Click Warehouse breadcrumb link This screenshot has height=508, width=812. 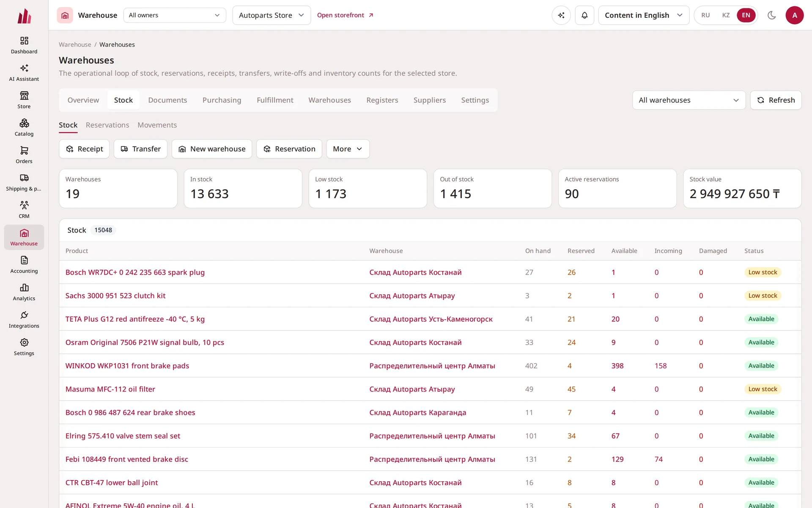[75, 44]
